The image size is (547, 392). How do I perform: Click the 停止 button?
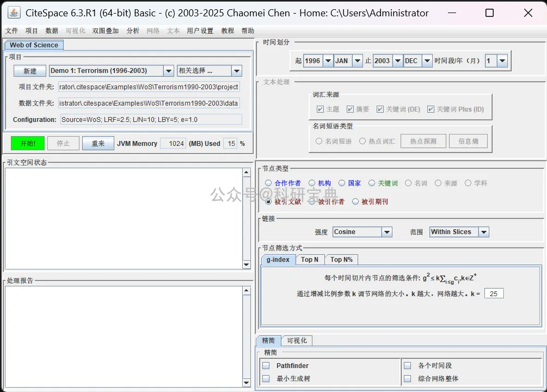point(63,143)
